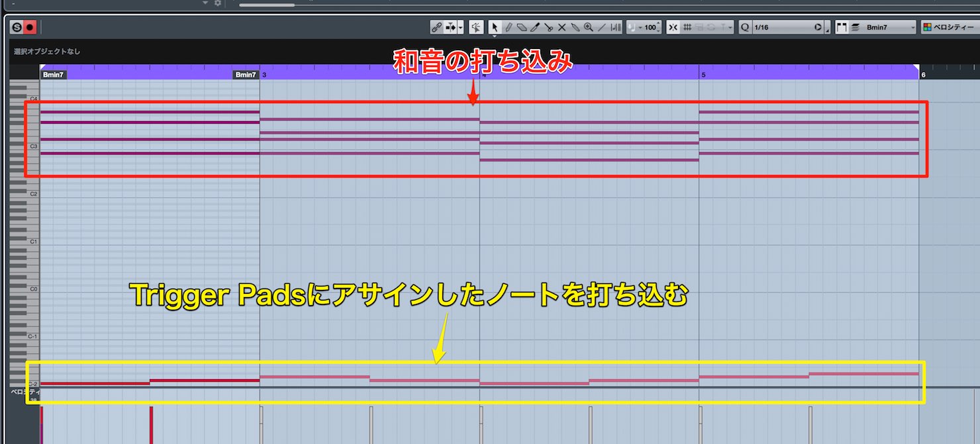The height and width of the screenshot is (444, 980).
Task: Click the C3 piano key
Action: 25,146
